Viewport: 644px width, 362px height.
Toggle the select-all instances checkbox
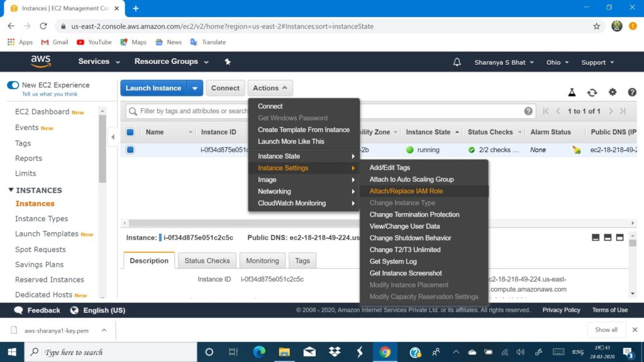(130, 132)
